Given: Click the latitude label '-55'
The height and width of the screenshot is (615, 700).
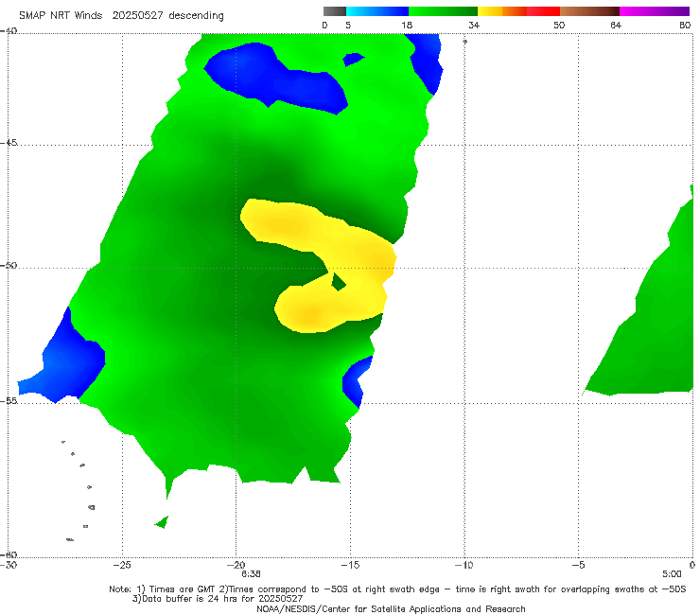Looking at the screenshot, I should (x=9, y=400).
